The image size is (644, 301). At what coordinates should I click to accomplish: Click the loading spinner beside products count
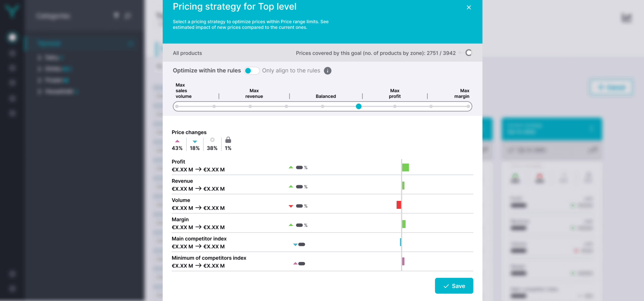469,53
